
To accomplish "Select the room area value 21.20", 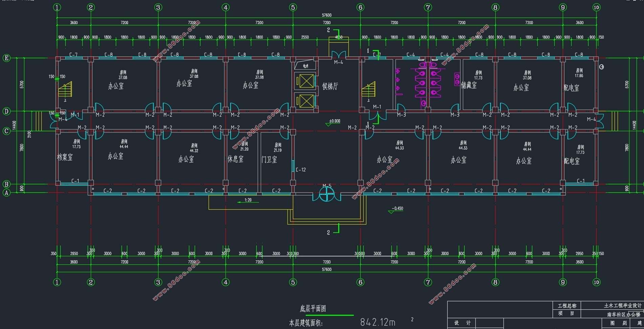I will click(244, 149).
